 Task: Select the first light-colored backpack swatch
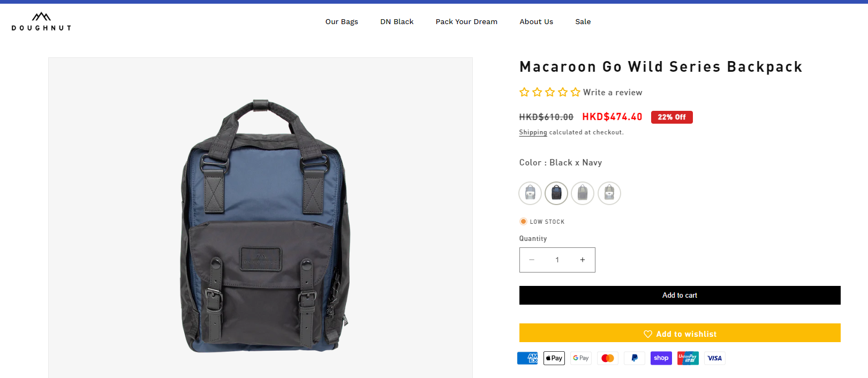[530, 193]
